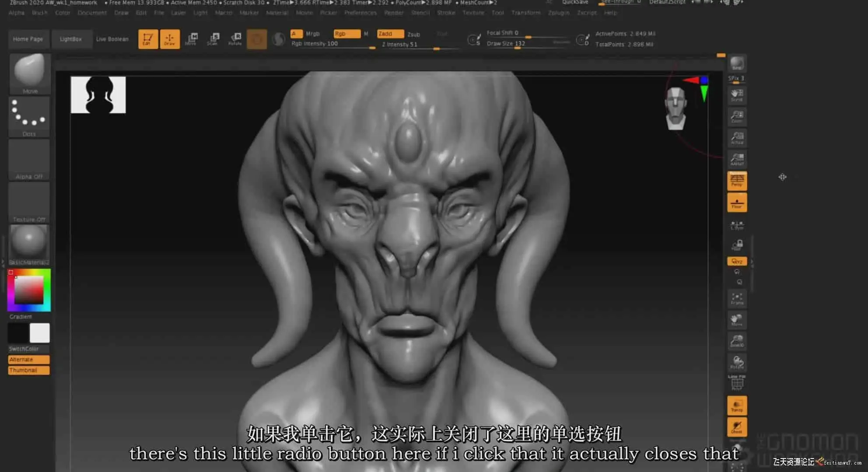Click the Scroll hand icon

tap(737, 95)
